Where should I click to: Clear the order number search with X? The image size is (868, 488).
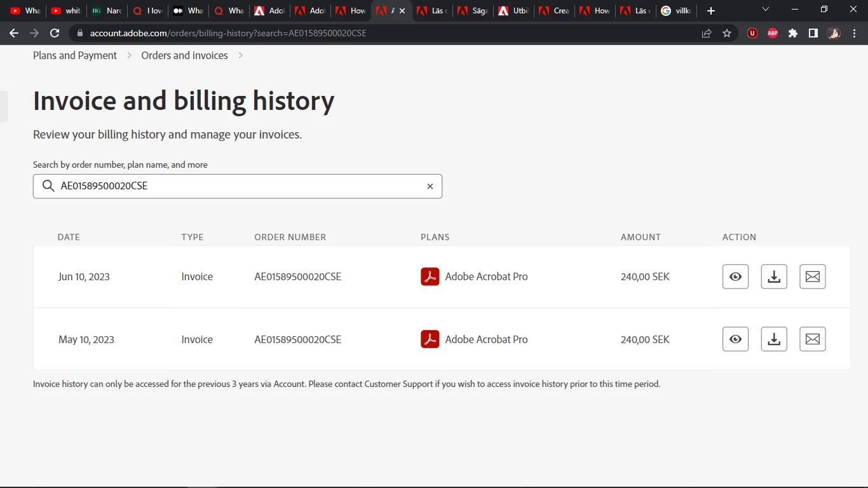430,186
